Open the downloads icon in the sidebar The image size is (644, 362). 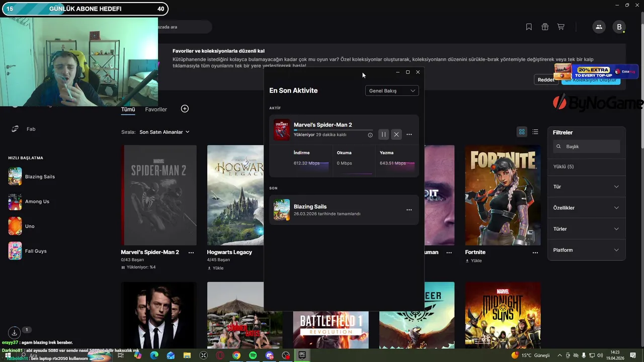[x=15, y=332]
